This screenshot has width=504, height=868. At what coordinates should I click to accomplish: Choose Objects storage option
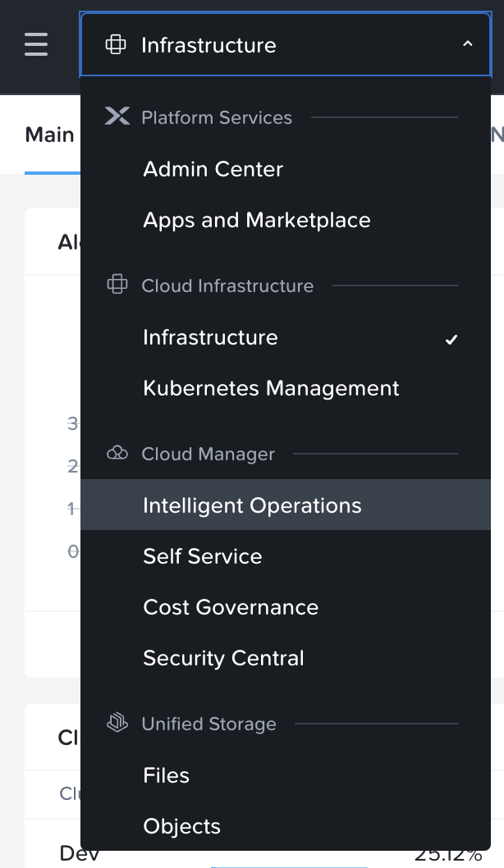(181, 826)
